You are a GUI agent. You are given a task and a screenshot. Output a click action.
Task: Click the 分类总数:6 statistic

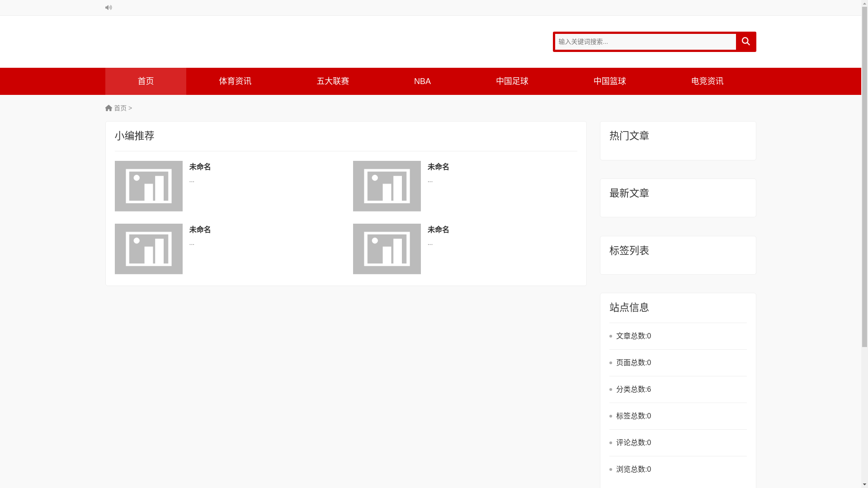[633, 389]
